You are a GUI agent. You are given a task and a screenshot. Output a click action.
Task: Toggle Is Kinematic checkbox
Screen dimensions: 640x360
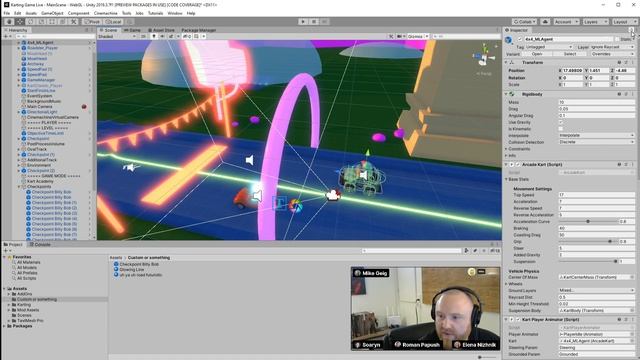point(561,129)
